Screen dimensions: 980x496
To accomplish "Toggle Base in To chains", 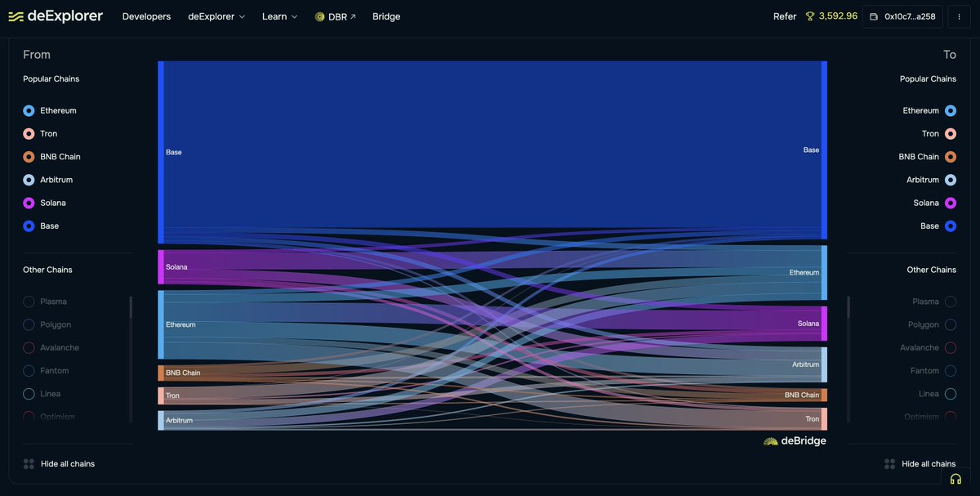I will [951, 226].
